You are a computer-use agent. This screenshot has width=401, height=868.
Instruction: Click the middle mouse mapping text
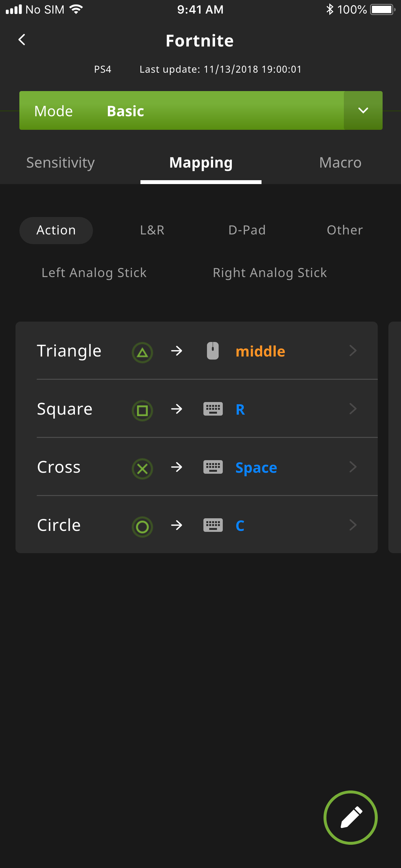[x=260, y=351]
